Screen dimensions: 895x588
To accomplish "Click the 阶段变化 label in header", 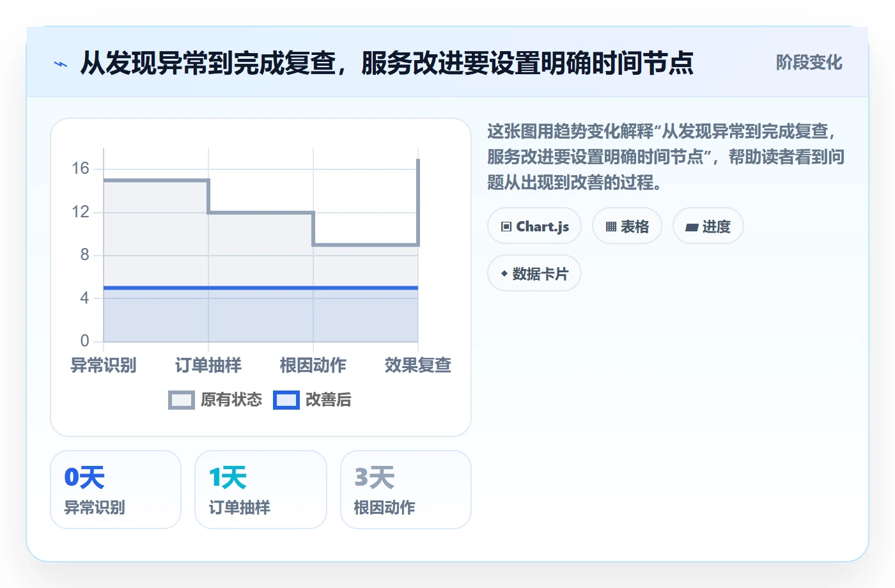I will tap(809, 63).
